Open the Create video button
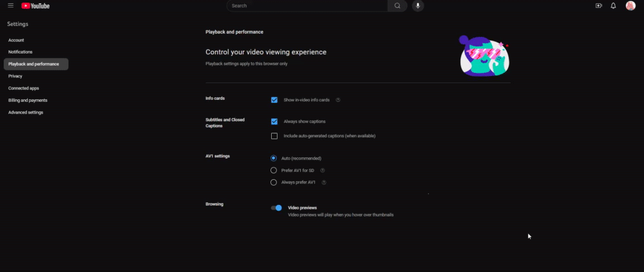This screenshot has height=272, width=644. click(x=598, y=6)
